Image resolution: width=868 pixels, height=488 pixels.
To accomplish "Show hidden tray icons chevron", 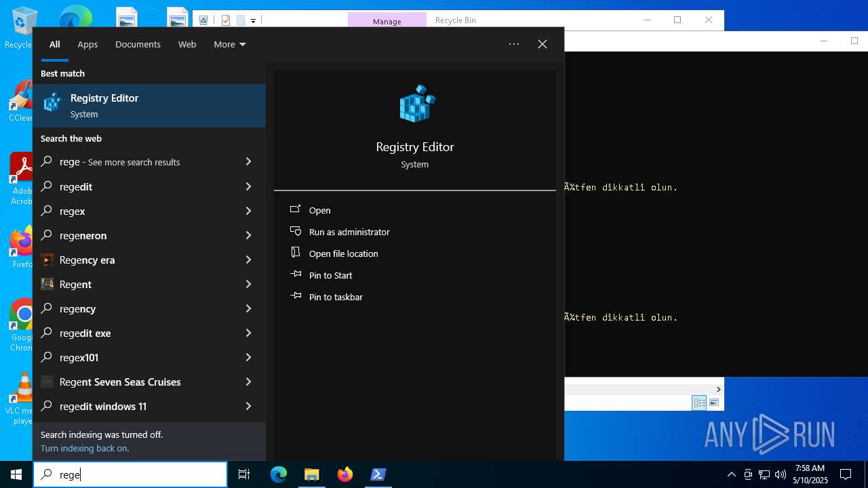I will [x=732, y=474].
